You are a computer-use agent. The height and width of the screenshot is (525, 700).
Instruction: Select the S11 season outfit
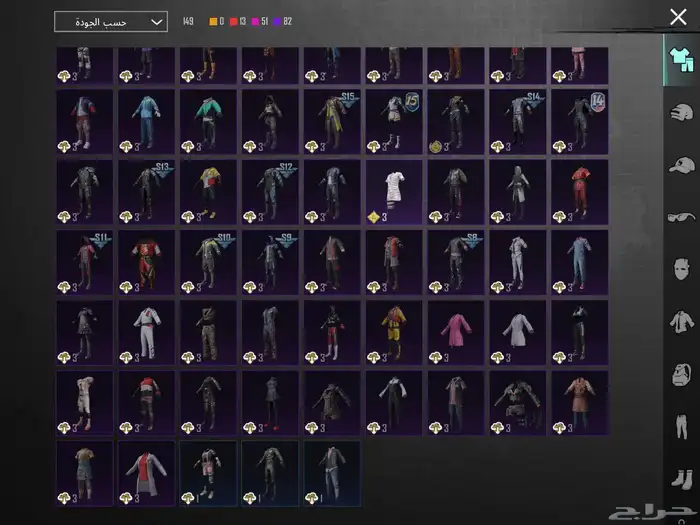pos(84,262)
